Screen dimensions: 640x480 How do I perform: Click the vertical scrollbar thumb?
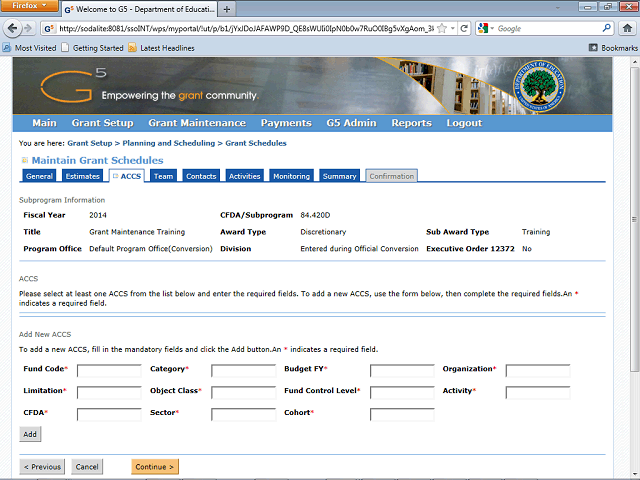tap(634, 219)
